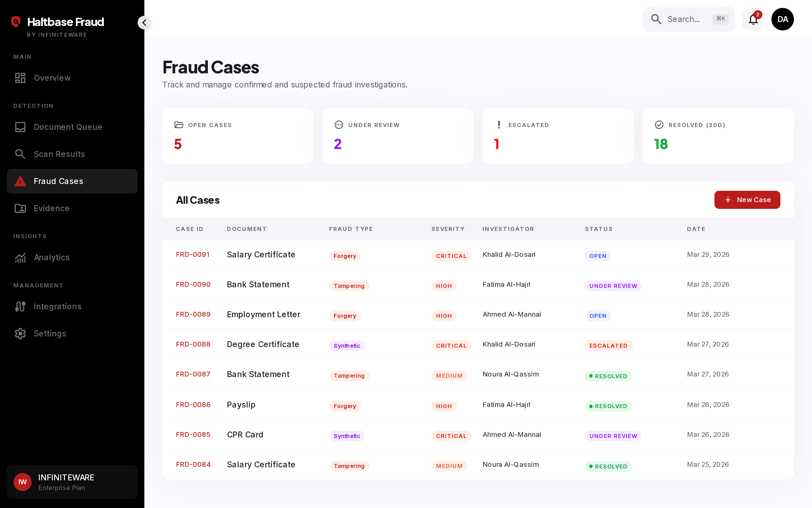This screenshot has height=508, width=812.
Task: Click the IW organization avatar
Action: tap(23, 482)
